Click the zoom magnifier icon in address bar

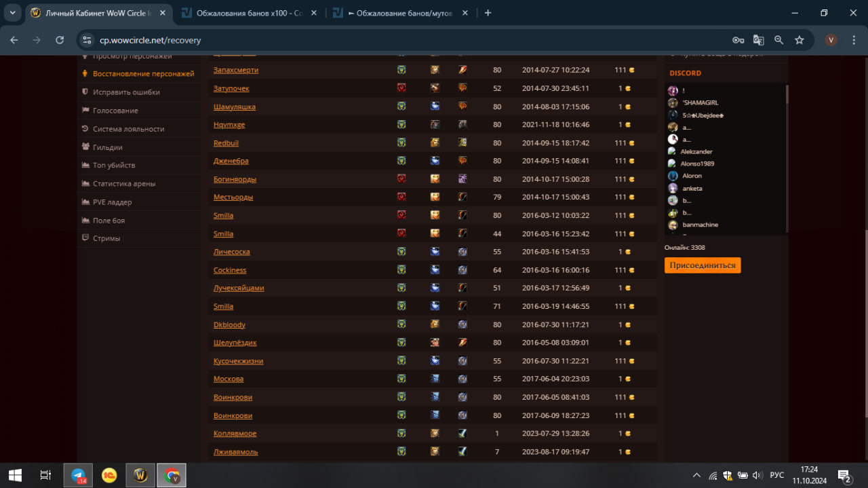pyautogui.click(x=778, y=40)
